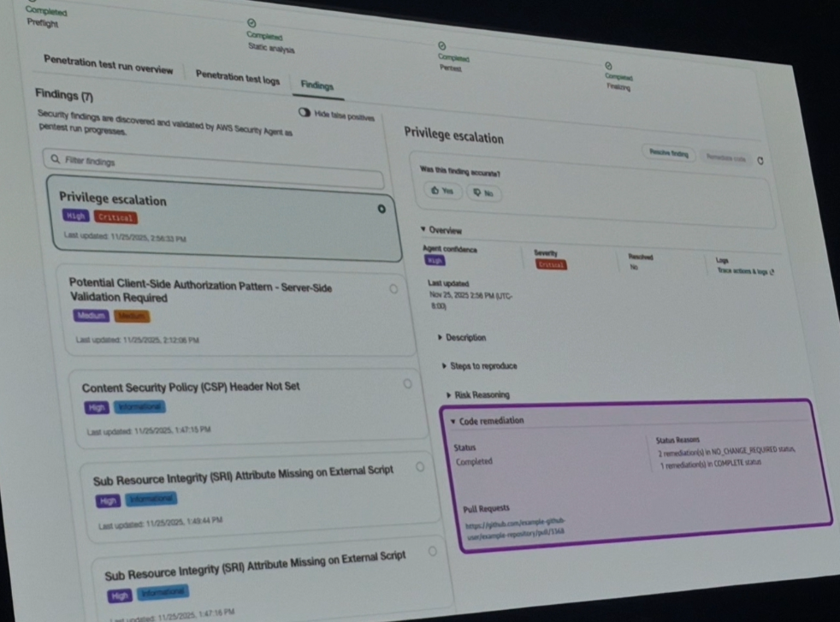The image size is (840, 622).
Task: Click the refresh icon beside Remediate code
Action: pos(760,160)
